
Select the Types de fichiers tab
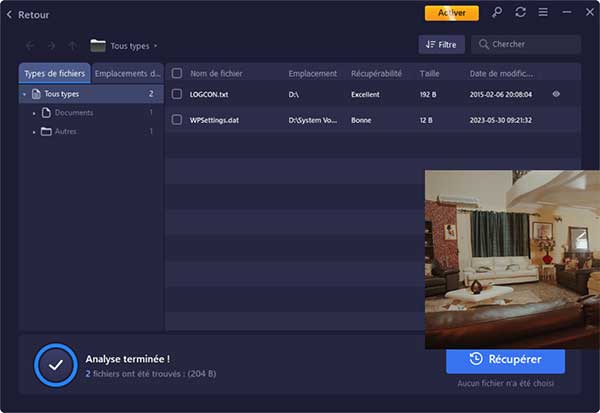pyautogui.click(x=55, y=73)
